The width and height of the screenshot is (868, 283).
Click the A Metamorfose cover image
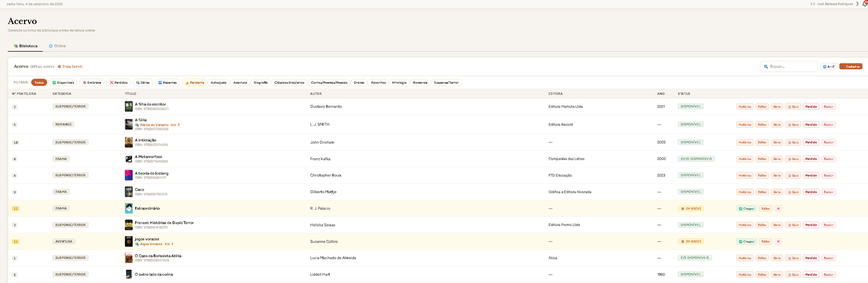(129, 159)
